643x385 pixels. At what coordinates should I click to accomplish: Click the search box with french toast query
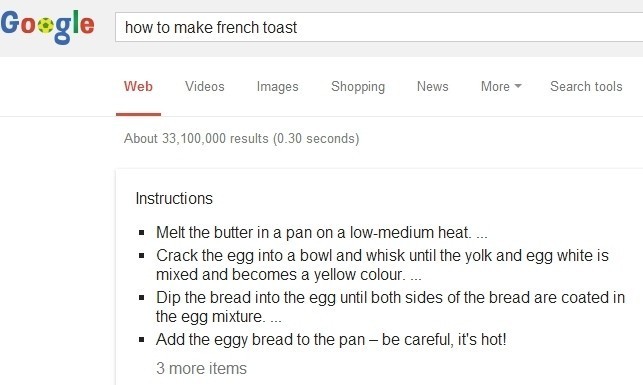point(379,27)
